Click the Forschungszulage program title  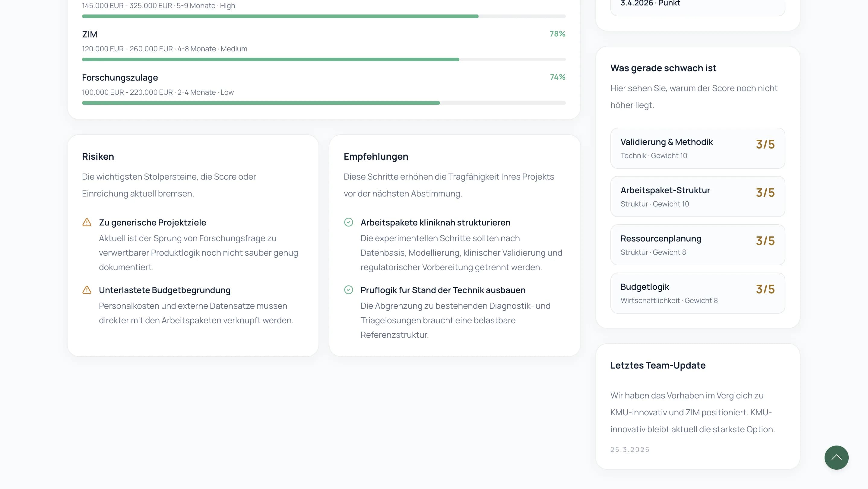(120, 78)
